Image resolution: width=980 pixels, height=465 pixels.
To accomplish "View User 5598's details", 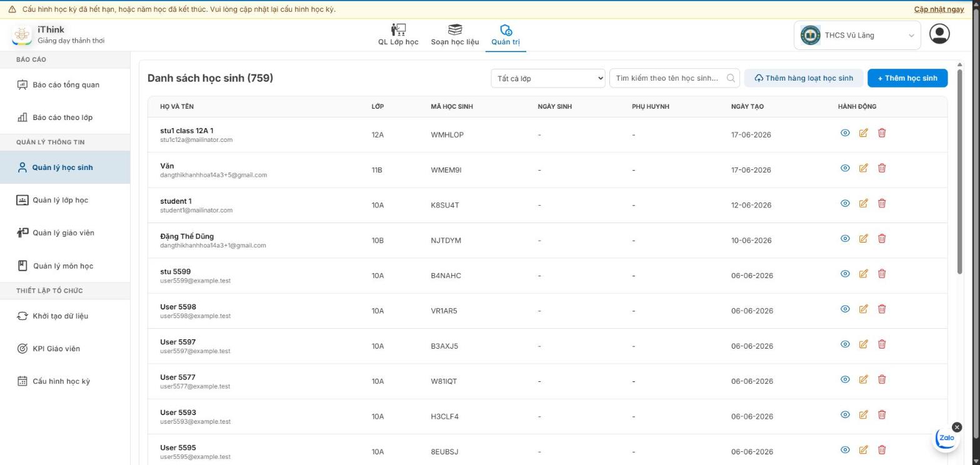I will (845, 309).
